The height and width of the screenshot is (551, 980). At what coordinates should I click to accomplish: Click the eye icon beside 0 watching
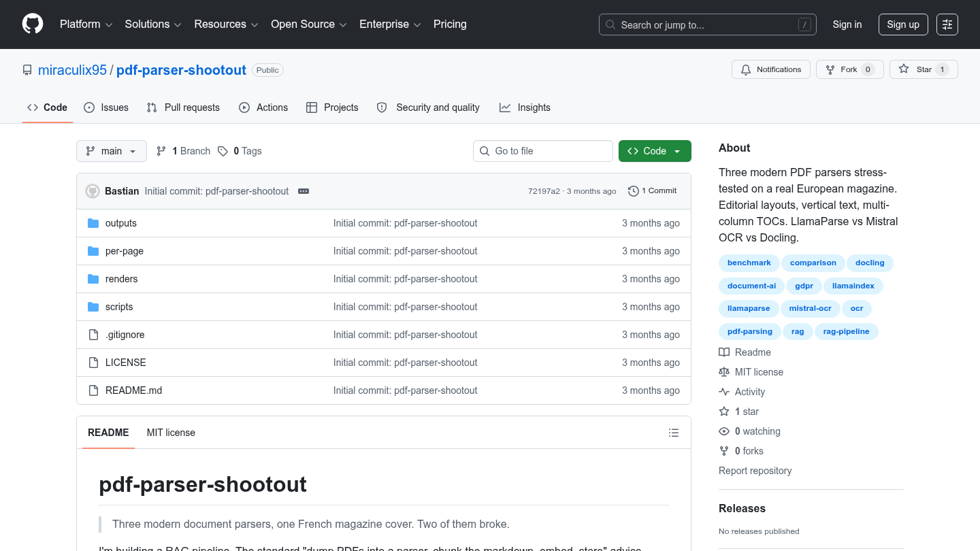coord(724,431)
